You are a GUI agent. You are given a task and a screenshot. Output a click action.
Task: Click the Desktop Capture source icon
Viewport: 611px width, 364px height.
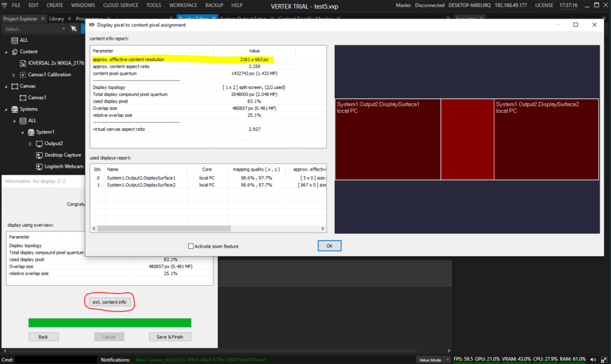39,155
